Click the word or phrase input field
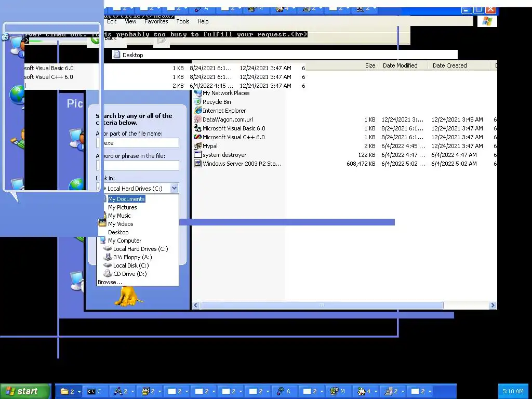The image size is (532, 399). [138, 165]
